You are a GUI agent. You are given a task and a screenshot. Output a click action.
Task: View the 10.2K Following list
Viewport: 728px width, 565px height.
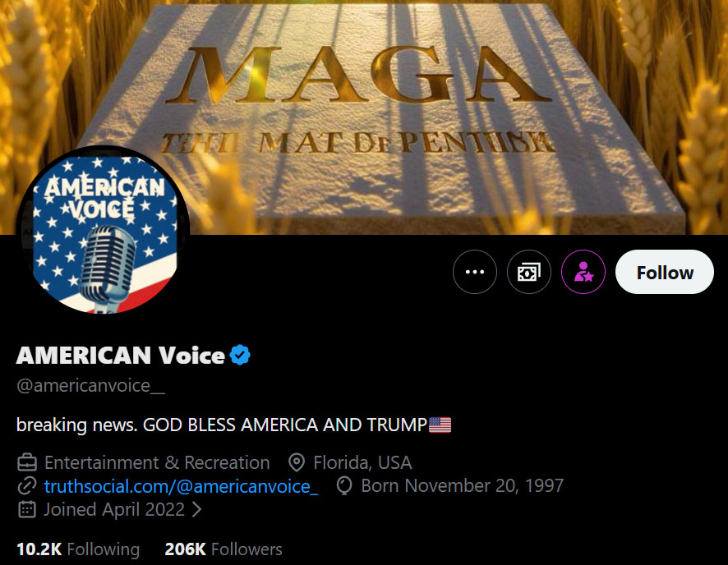point(78,549)
